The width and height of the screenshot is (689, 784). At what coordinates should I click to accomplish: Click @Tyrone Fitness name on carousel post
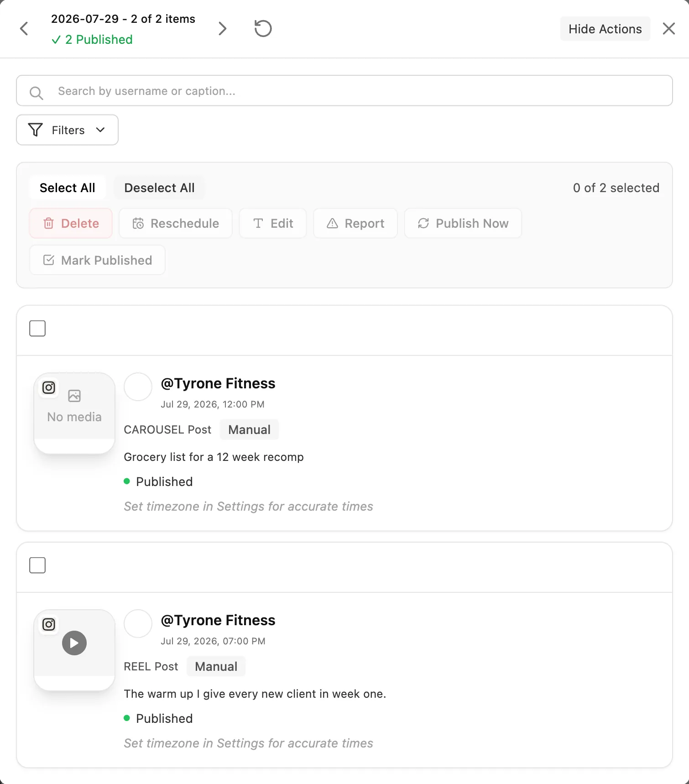click(218, 383)
